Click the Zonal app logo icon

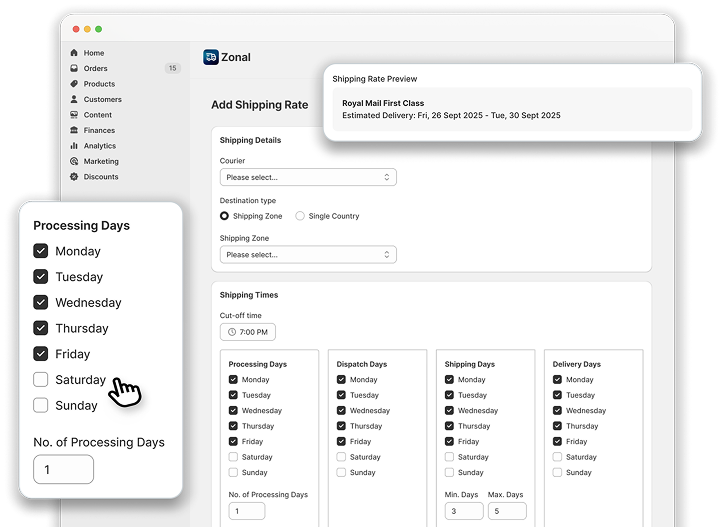[211, 57]
